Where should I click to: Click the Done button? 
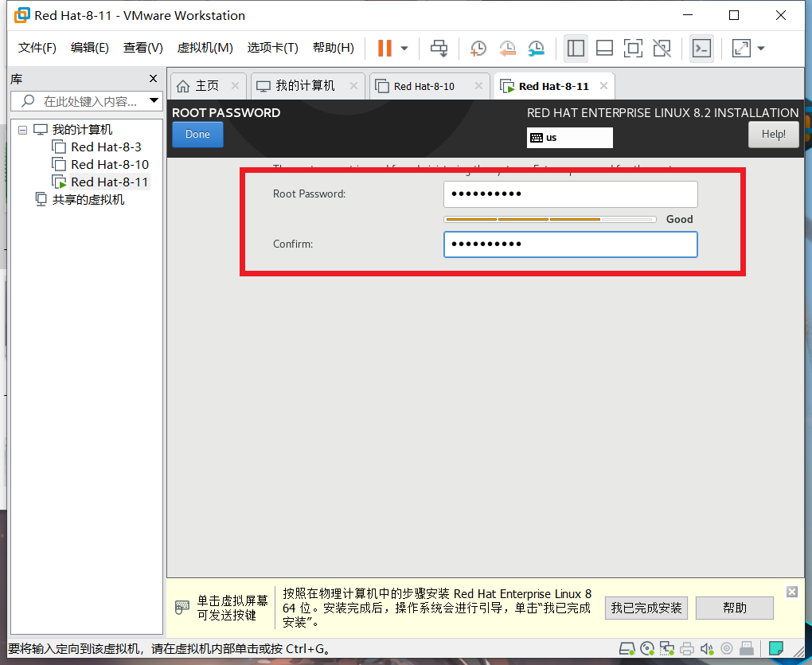197,135
